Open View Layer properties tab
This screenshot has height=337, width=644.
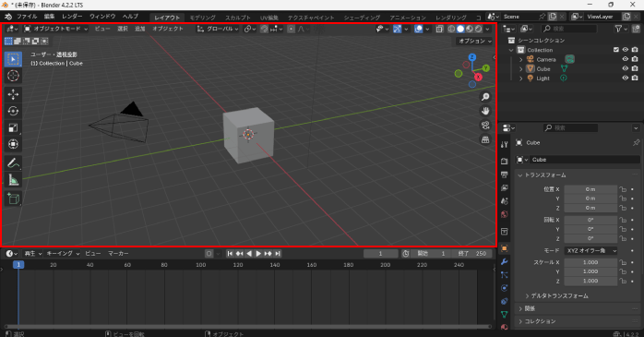click(505, 187)
